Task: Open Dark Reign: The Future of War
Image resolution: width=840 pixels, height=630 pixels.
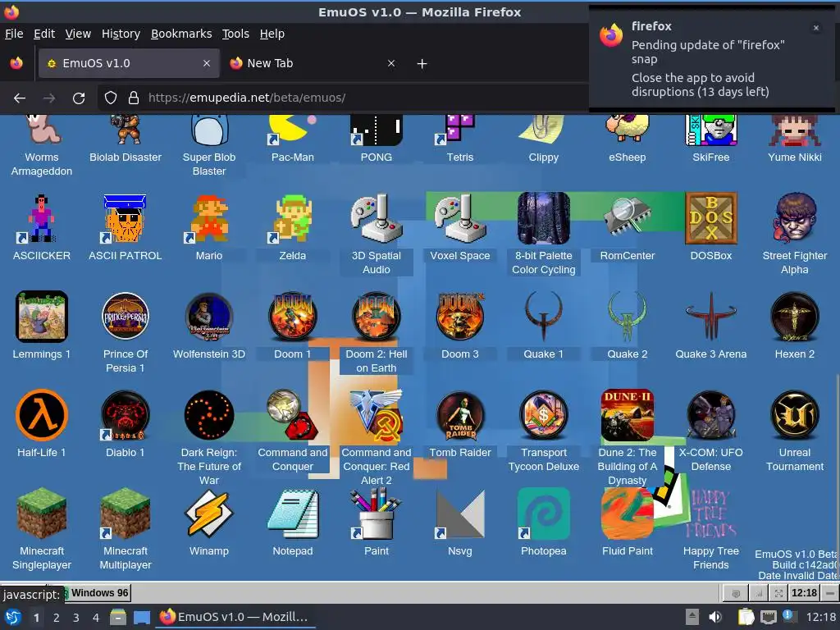Action: [209, 415]
